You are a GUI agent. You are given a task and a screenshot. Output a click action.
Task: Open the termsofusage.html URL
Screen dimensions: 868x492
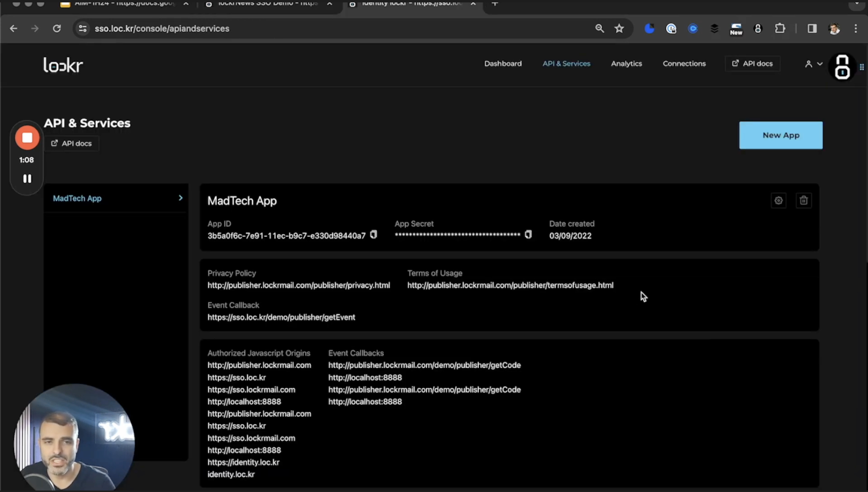pos(510,286)
